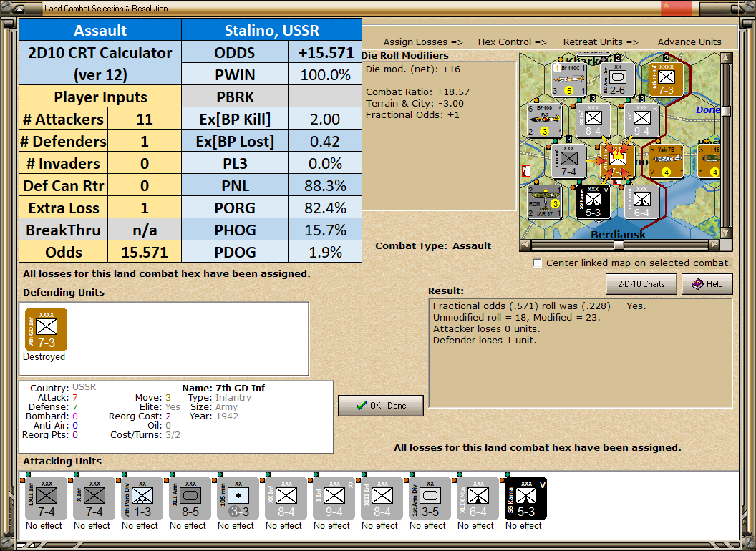Click 7-4 infantry counter on map
Screen dimensions: 756x551
(x=569, y=161)
